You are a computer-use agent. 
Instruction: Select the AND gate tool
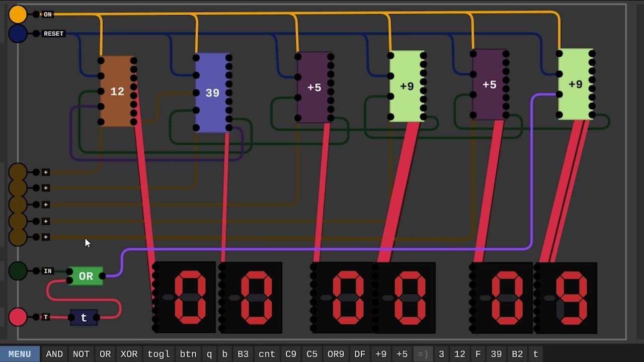(x=55, y=354)
